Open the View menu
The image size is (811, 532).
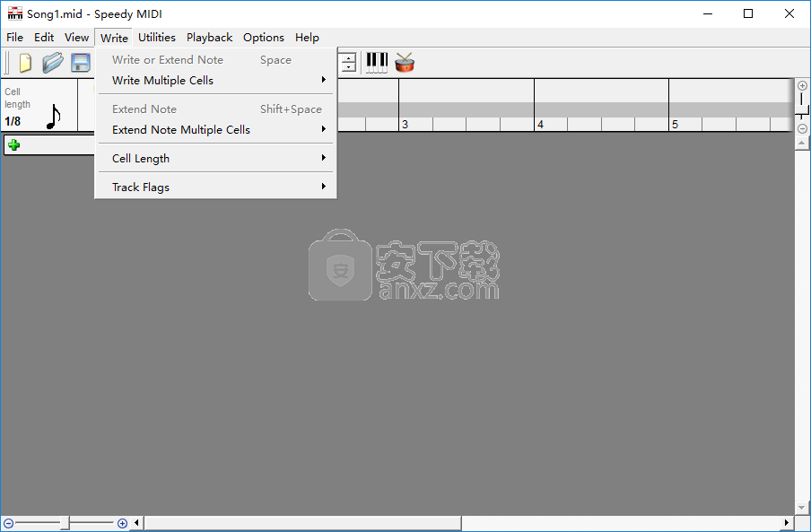[x=76, y=37]
